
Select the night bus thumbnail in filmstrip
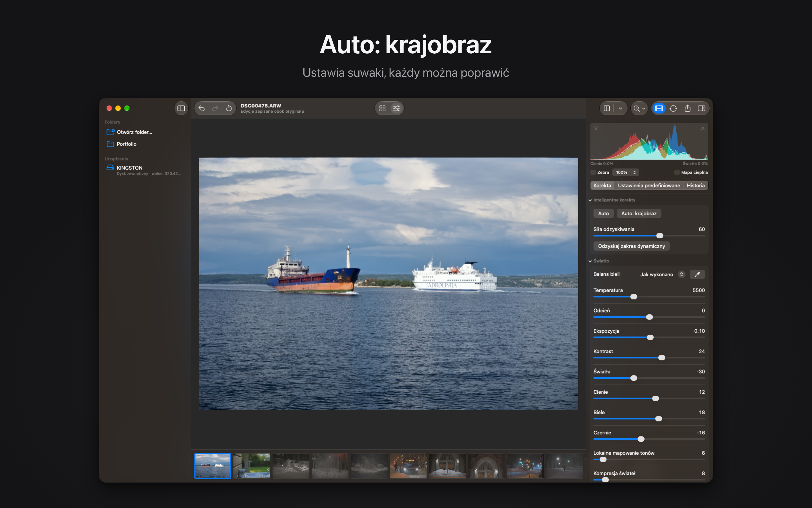(x=408, y=466)
